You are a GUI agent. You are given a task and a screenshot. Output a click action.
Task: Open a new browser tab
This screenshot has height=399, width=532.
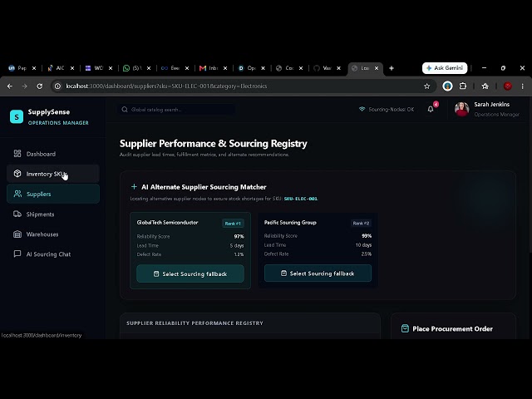coord(392,68)
